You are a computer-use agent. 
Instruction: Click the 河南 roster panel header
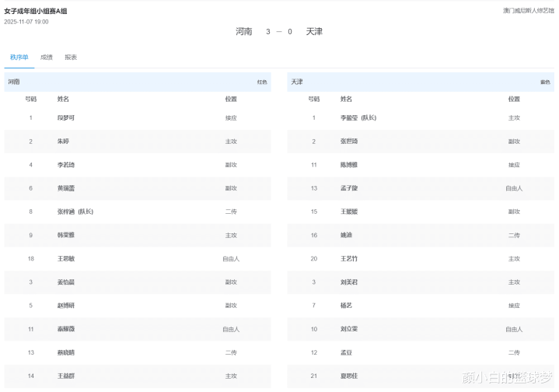pos(138,82)
